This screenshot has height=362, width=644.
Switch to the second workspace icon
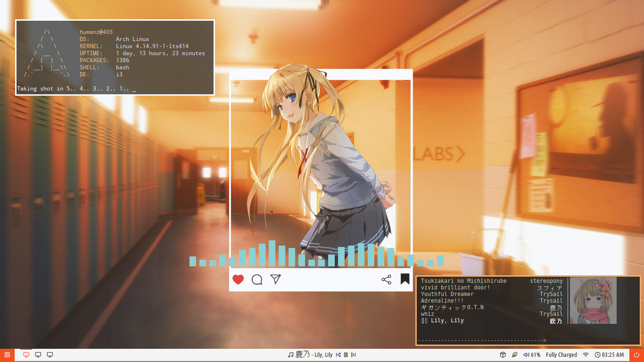(38, 355)
